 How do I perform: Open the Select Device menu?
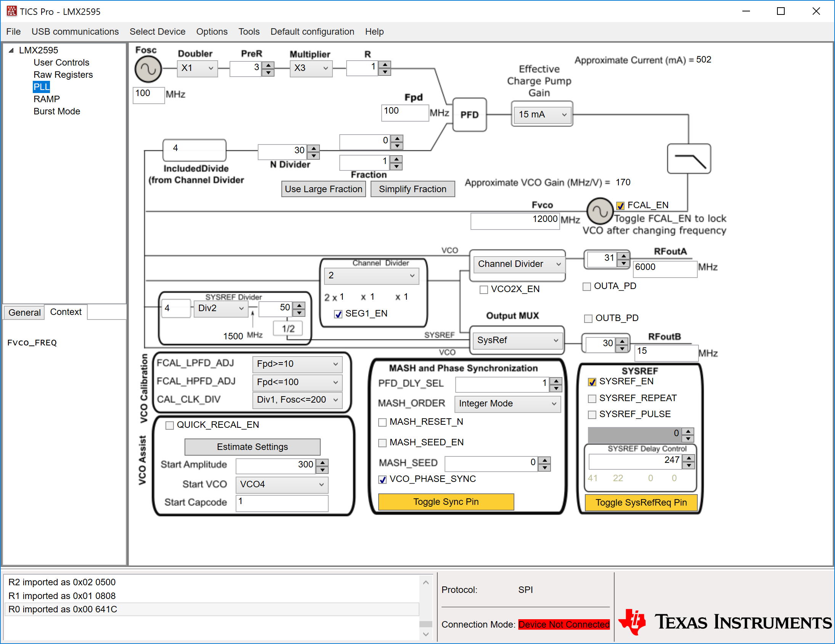[157, 31]
